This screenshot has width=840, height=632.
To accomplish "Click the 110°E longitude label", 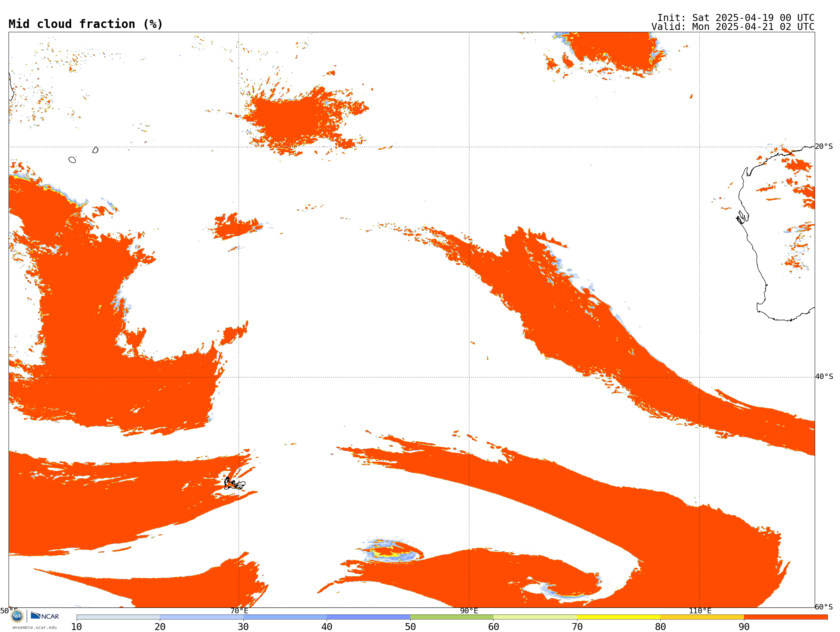I will pos(700,611).
